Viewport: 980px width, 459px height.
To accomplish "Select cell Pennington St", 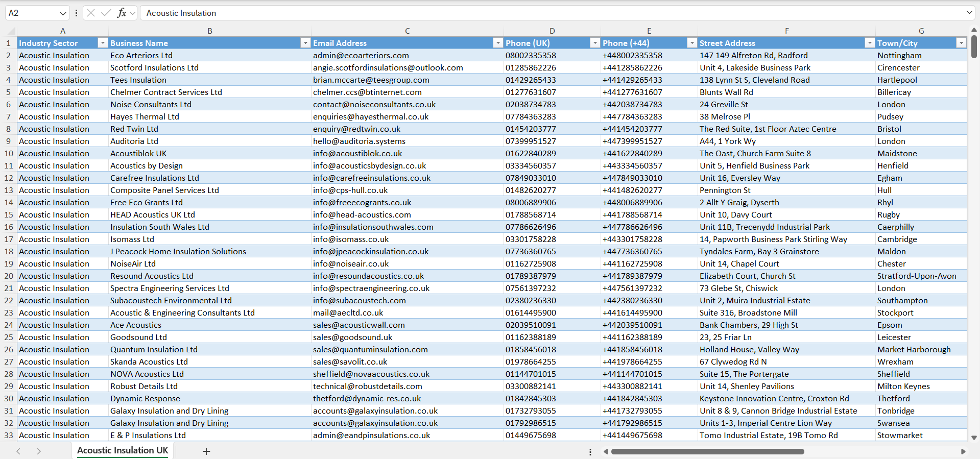I will 786,190.
